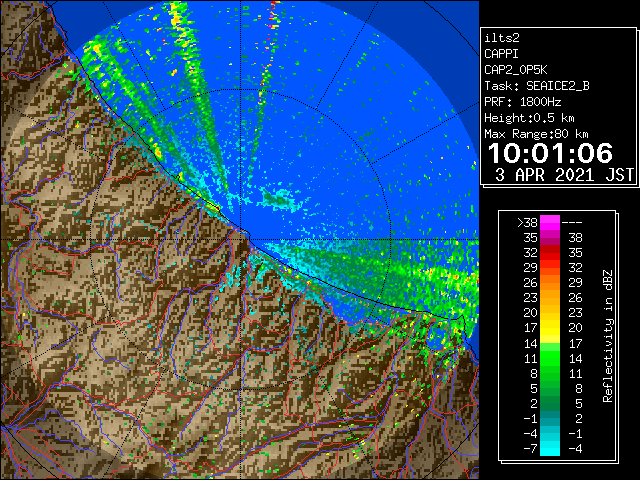Click the magenta >38 dBZ legend swatch
The image size is (640, 480).
tap(550, 223)
